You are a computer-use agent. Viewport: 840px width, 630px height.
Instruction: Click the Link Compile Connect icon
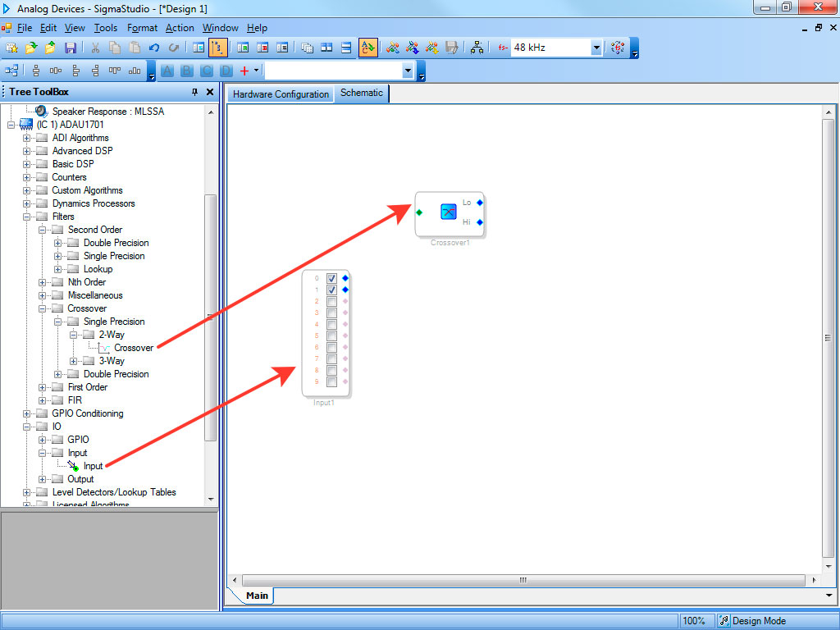coord(393,48)
